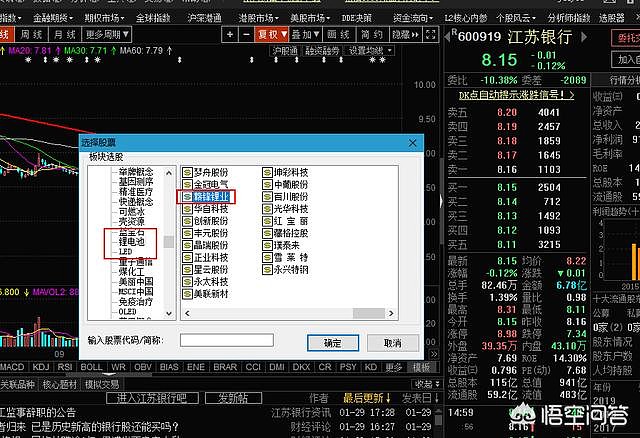Screen dimensions: 640x438
Task: Cancel dialog with 取消 button
Action: click(x=393, y=343)
